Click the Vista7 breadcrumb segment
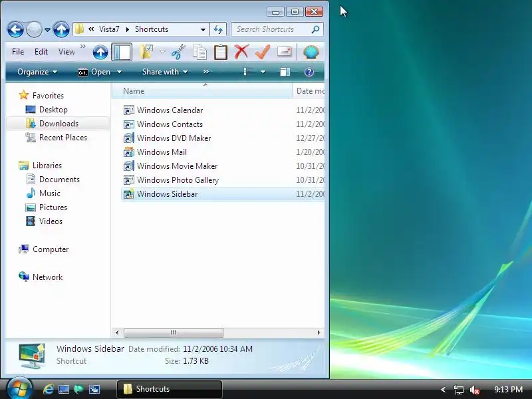This screenshot has width=532, height=399. click(109, 29)
